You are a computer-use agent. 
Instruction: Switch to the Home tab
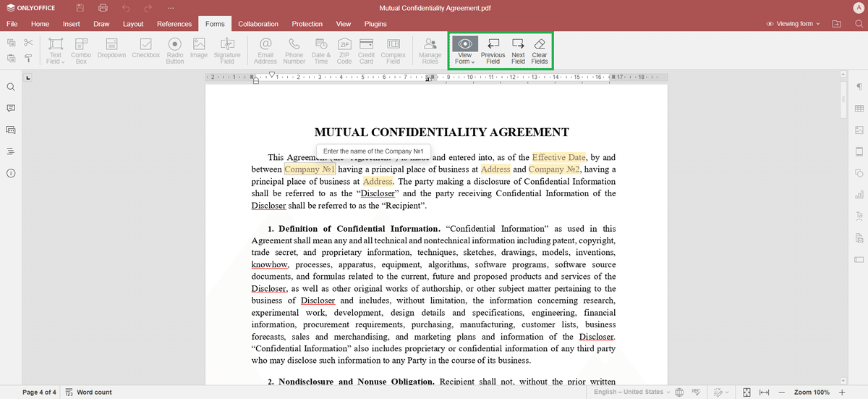(41, 24)
